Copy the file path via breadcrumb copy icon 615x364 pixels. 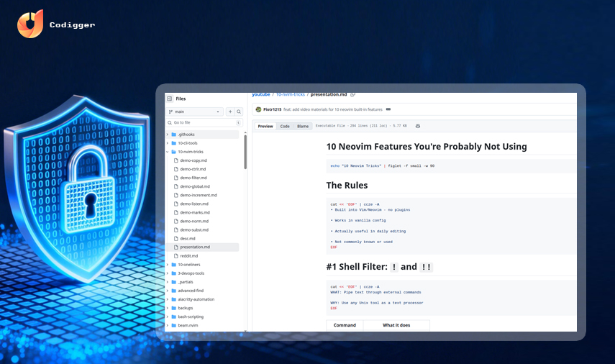pyautogui.click(x=352, y=94)
